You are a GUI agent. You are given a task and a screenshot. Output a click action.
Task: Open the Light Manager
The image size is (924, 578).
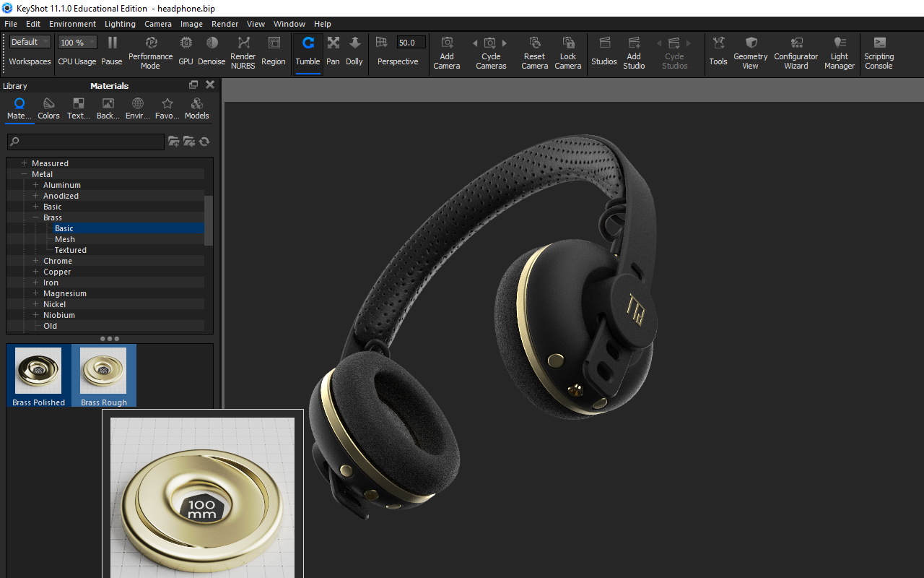pos(840,52)
